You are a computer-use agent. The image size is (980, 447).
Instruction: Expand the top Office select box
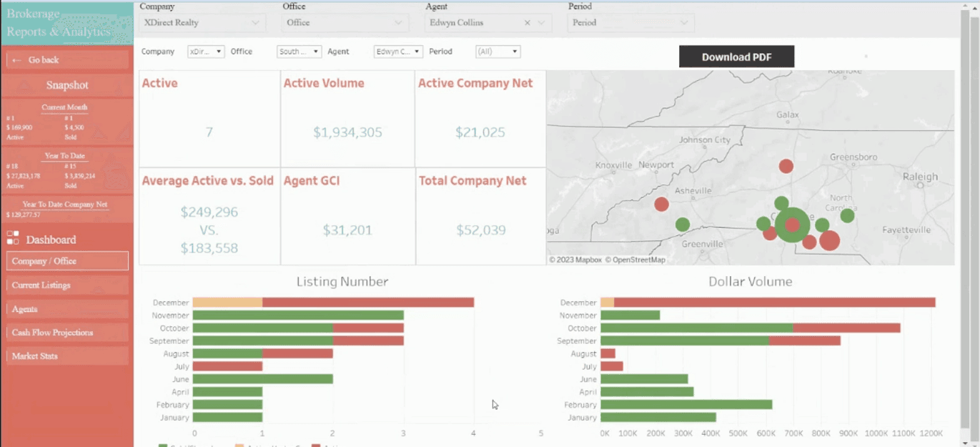click(x=345, y=23)
